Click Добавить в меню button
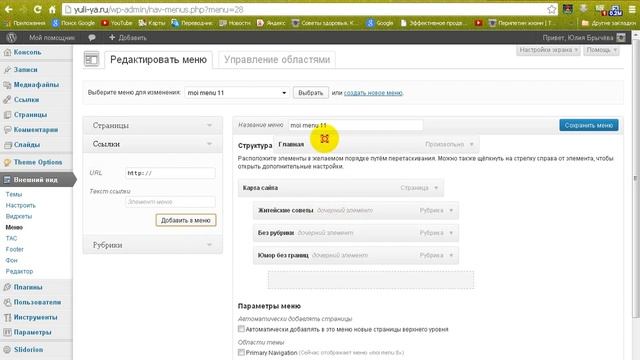 click(186, 220)
